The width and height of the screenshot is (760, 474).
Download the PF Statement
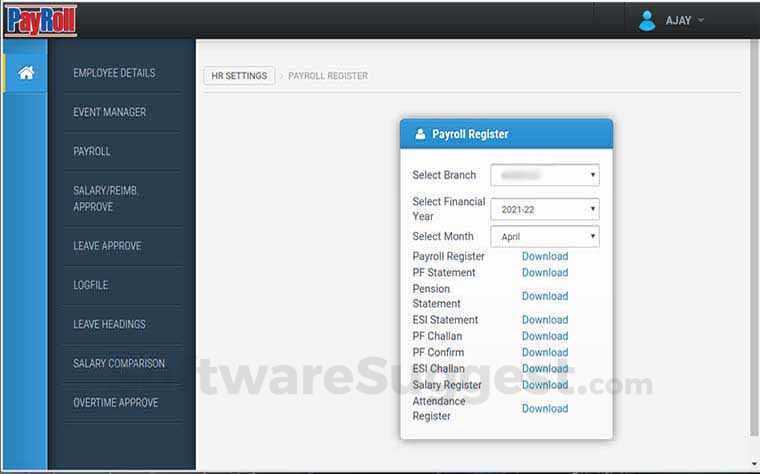tap(545, 273)
